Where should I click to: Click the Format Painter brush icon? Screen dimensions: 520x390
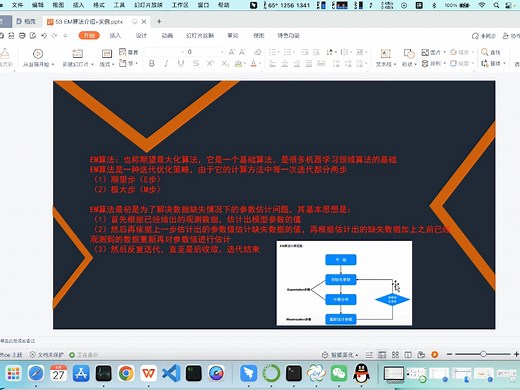click(5, 54)
